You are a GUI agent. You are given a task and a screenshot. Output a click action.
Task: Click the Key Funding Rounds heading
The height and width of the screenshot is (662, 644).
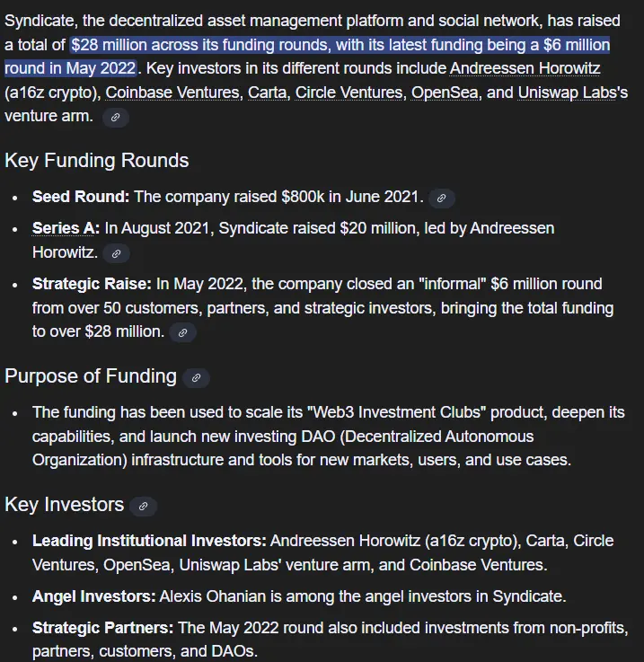pos(97,161)
